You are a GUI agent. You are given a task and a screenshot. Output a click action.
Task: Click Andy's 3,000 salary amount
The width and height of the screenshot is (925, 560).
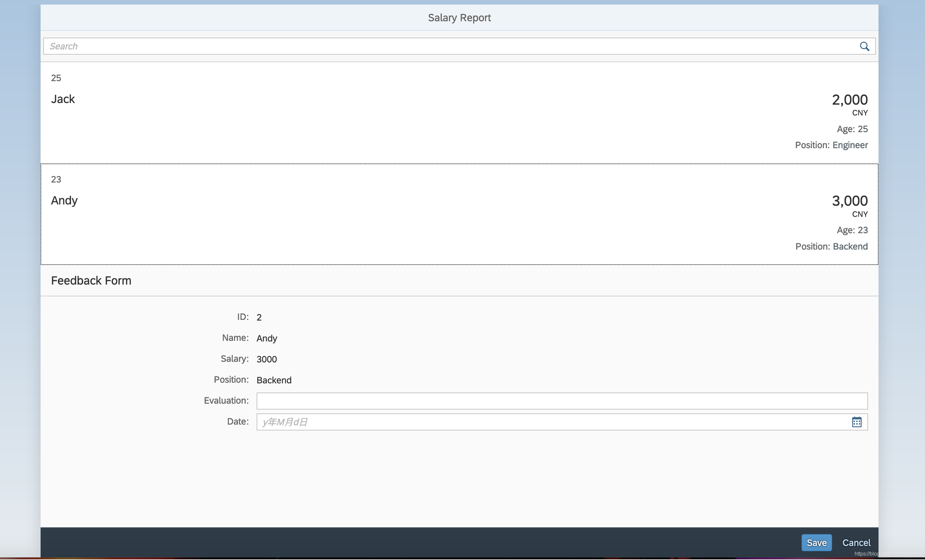849,201
